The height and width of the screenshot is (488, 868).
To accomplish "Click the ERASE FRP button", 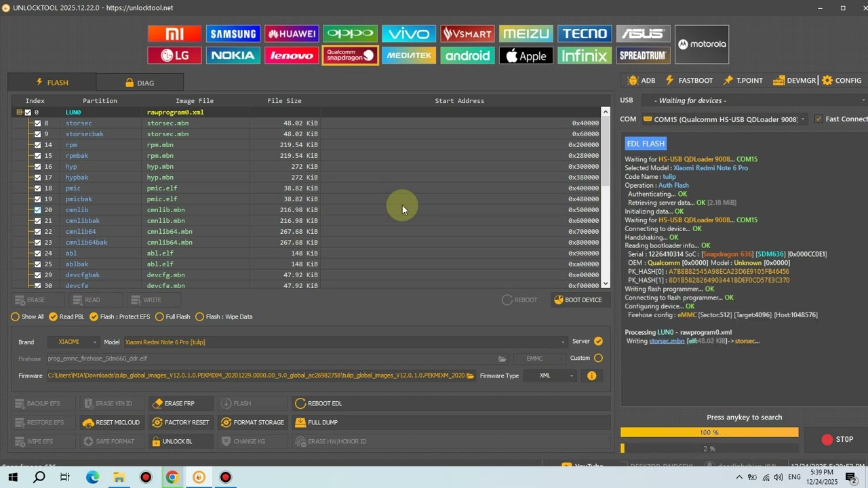I will (181, 403).
